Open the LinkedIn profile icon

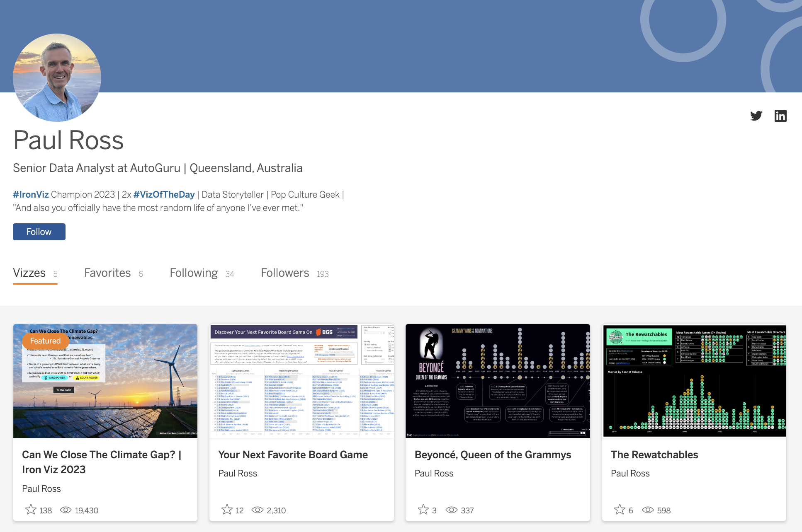click(x=780, y=116)
